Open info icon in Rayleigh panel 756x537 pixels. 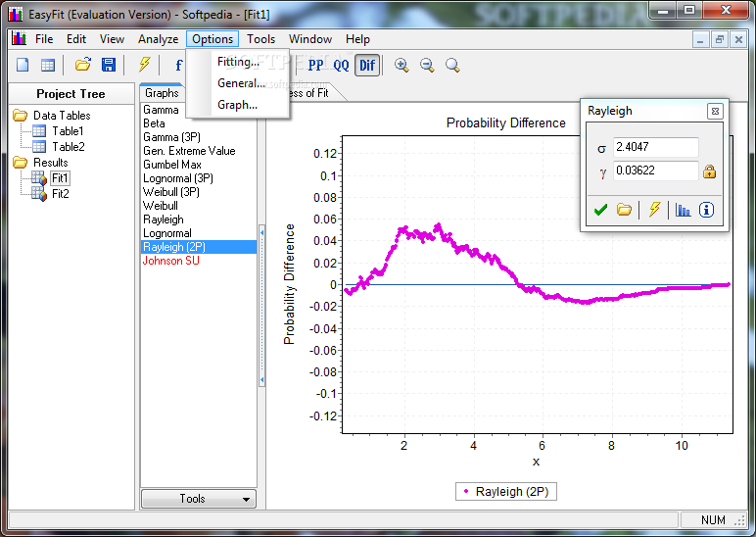706,210
